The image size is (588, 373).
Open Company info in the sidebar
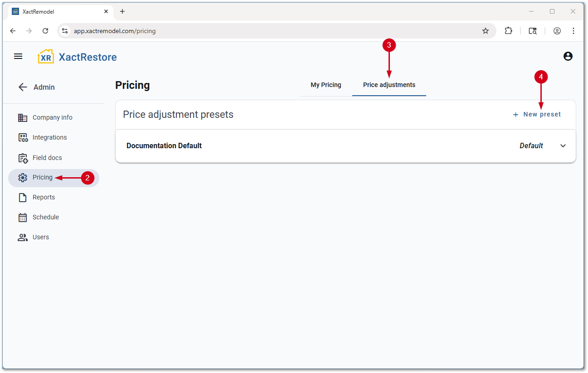point(52,117)
